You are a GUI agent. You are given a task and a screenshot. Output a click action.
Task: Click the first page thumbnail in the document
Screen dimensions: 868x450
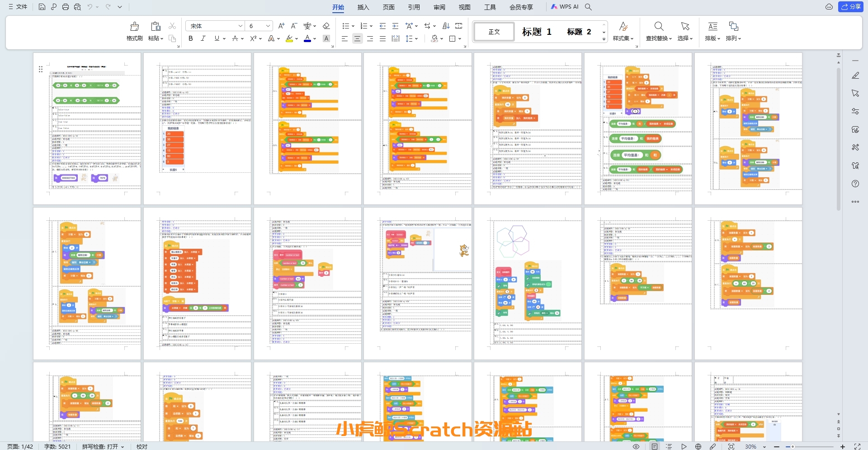pos(87,128)
